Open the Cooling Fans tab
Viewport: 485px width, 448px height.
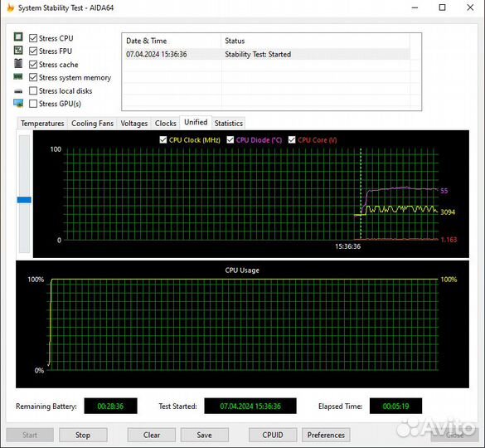pos(92,124)
